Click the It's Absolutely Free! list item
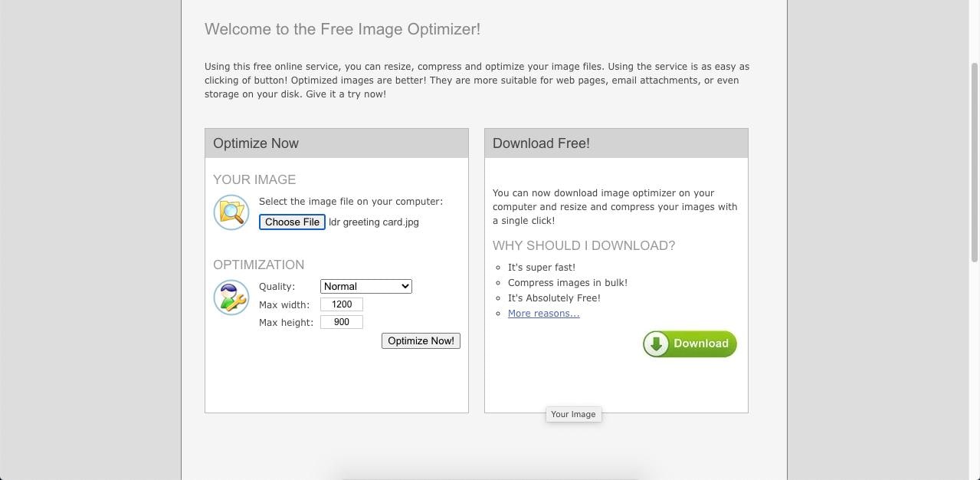Screen dimensions: 980x480 coord(554,298)
